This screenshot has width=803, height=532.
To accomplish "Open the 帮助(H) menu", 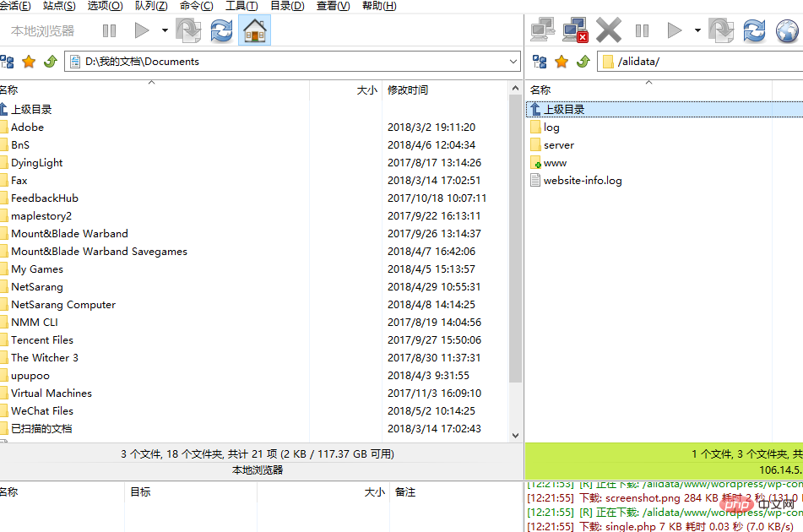I will pyautogui.click(x=379, y=6).
